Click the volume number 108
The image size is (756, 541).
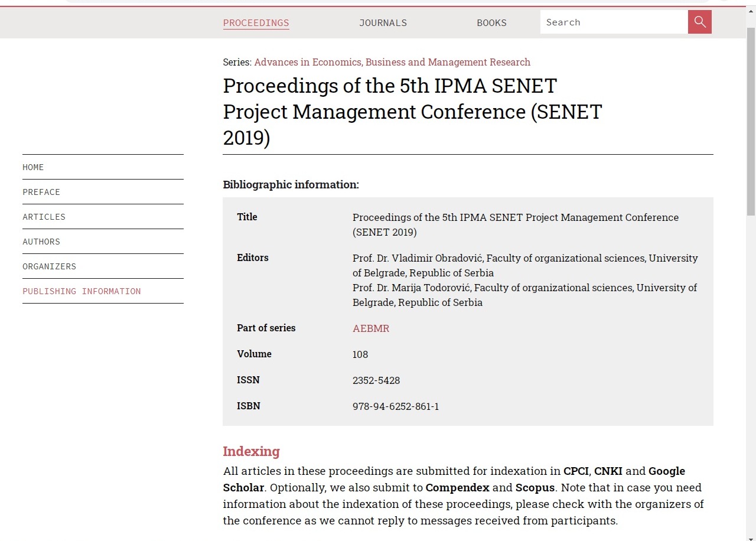pos(360,354)
